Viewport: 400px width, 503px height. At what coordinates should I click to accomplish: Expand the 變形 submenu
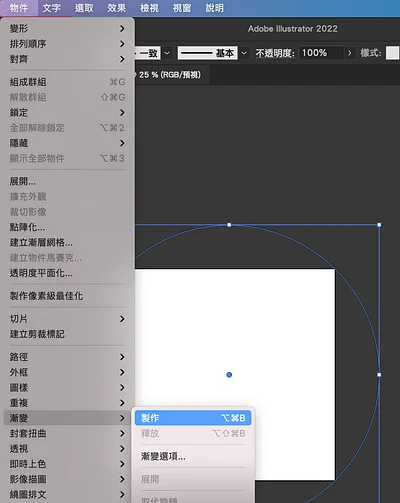point(67,29)
